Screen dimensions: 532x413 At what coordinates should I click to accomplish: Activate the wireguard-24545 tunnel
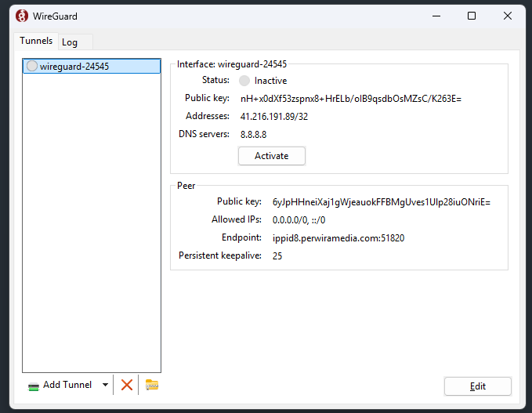click(271, 156)
